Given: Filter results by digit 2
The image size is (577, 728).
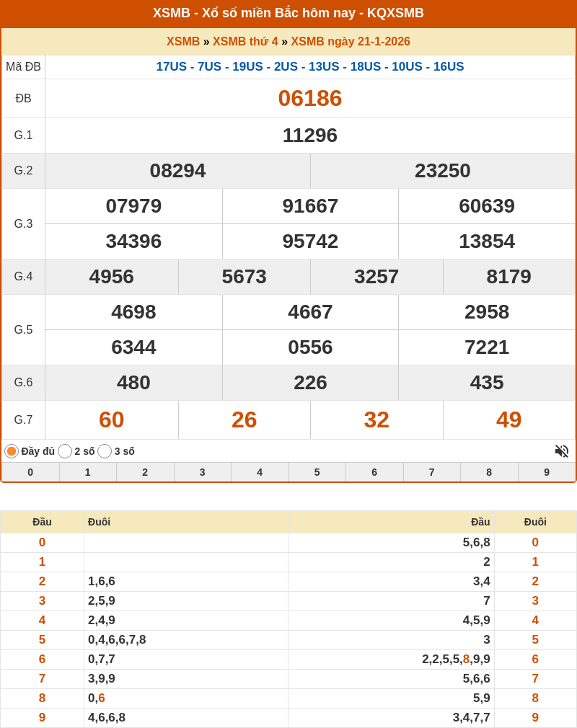Looking at the screenshot, I should pyautogui.click(x=145, y=472).
